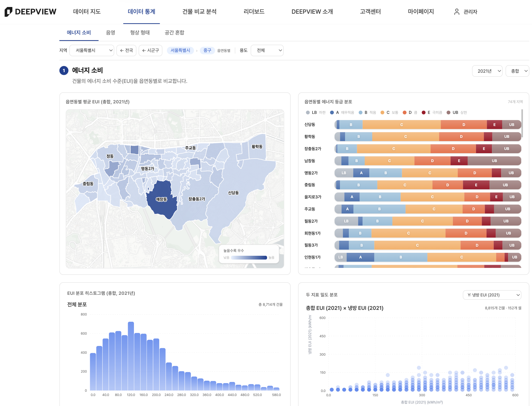Image resolution: width=532 pixels, height=406 pixels.
Task: Click the ← 시군구 back button
Action: (150, 50)
